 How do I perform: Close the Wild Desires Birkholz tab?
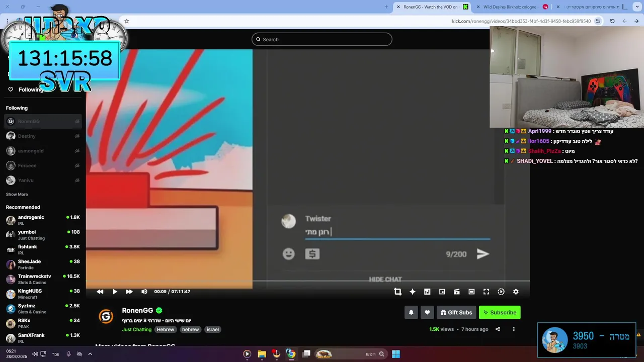pos(478,7)
